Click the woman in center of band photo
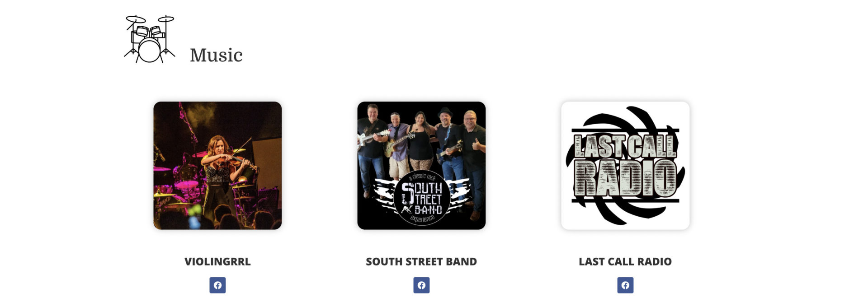This screenshot has width=868, height=302. tap(421, 144)
